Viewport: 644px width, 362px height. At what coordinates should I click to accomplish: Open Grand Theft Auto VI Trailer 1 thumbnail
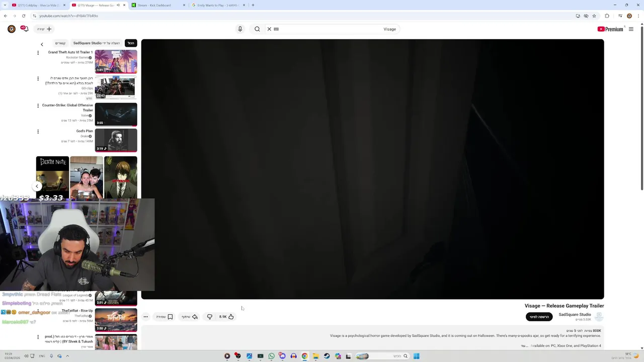pos(116,61)
